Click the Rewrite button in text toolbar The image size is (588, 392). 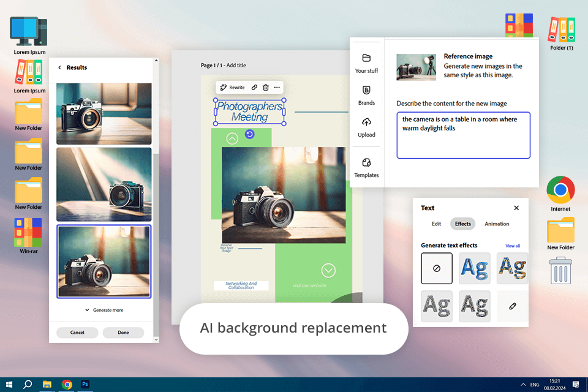point(233,88)
